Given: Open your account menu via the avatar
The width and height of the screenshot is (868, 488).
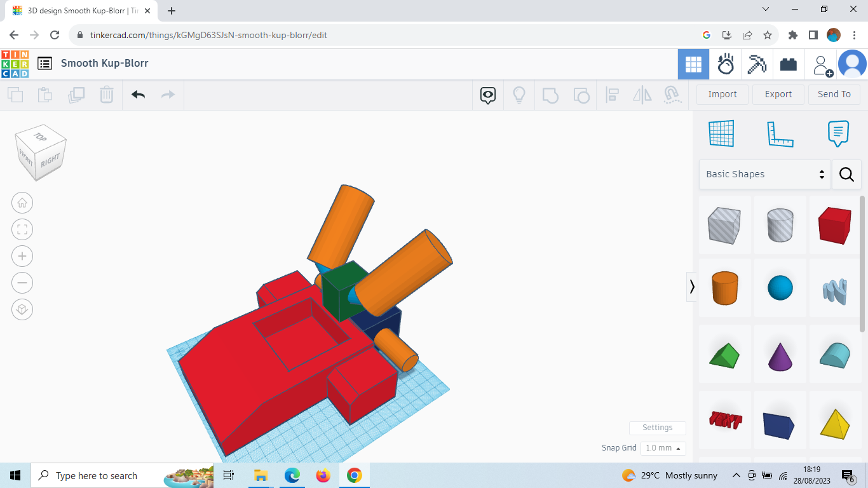Looking at the screenshot, I should click(x=852, y=64).
